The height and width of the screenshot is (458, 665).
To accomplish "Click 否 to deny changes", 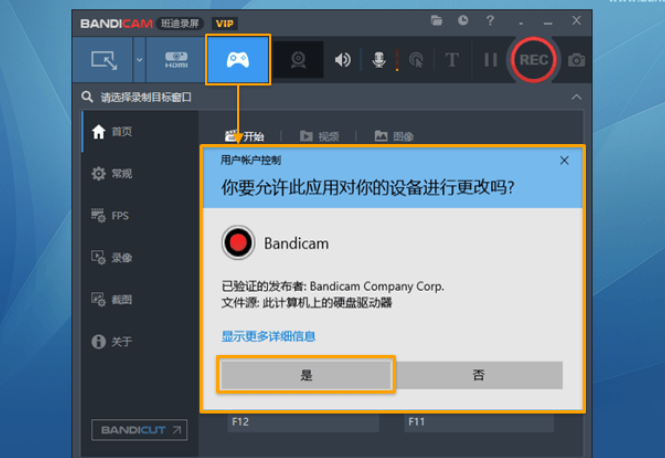I will 478,375.
